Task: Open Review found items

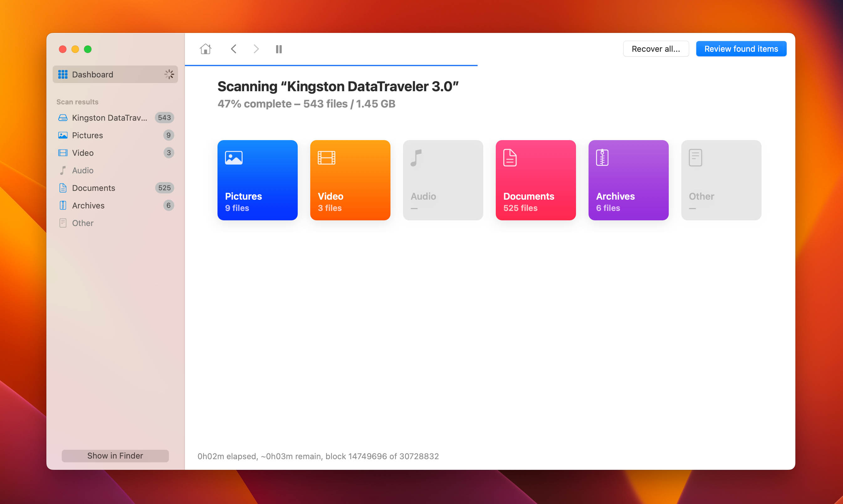Action: click(741, 49)
